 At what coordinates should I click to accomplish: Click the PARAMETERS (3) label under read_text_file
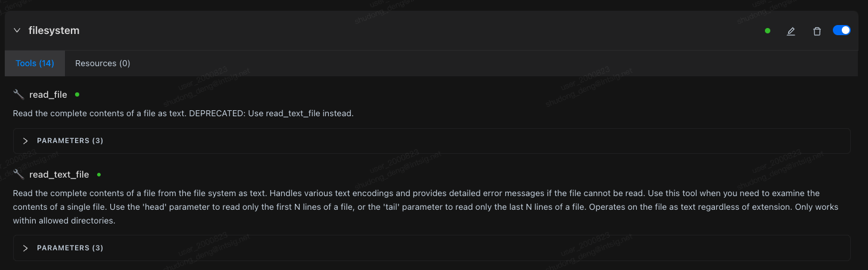coord(70,248)
